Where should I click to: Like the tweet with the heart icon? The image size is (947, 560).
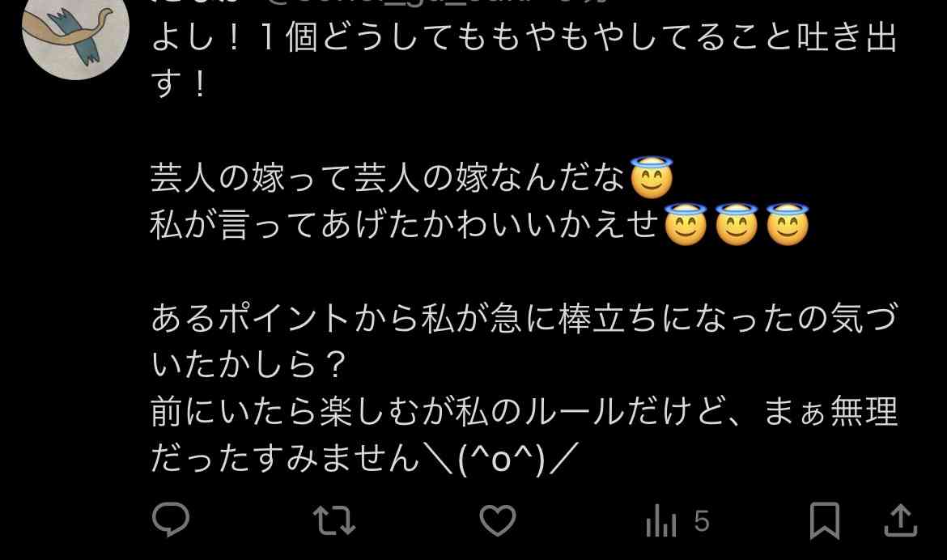[498, 520]
